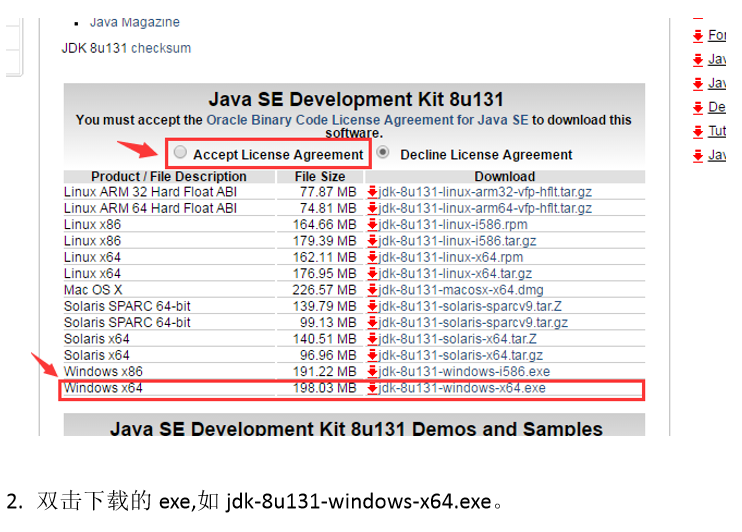Download jdk-8u131-linux-i586.rpm file link
This screenshot has width=742, height=532.
pyautogui.click(x=453, y=225)
